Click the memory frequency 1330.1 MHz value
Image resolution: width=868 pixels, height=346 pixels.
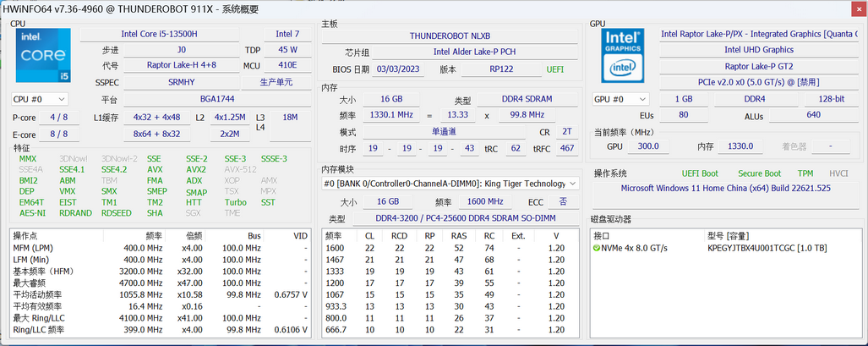390,115
